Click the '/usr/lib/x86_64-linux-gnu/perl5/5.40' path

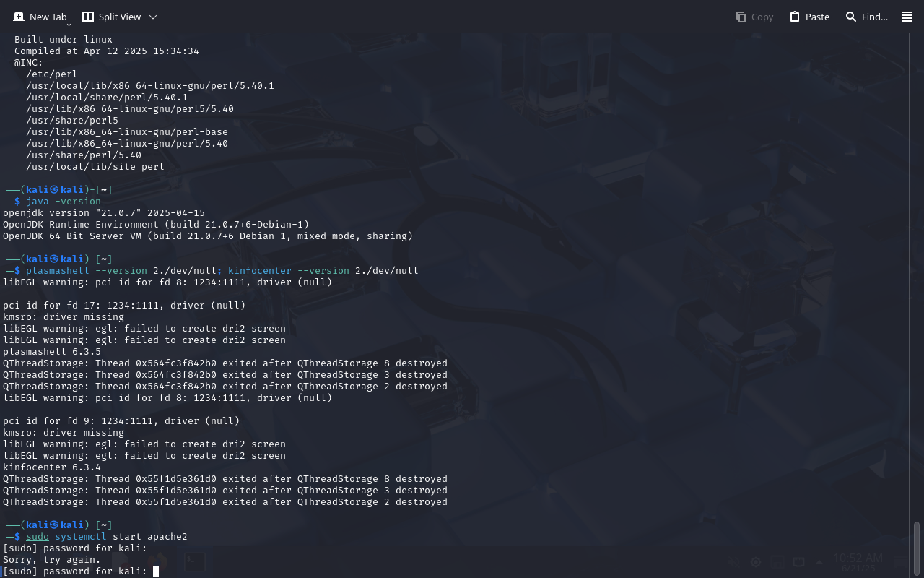pos(130,109)
